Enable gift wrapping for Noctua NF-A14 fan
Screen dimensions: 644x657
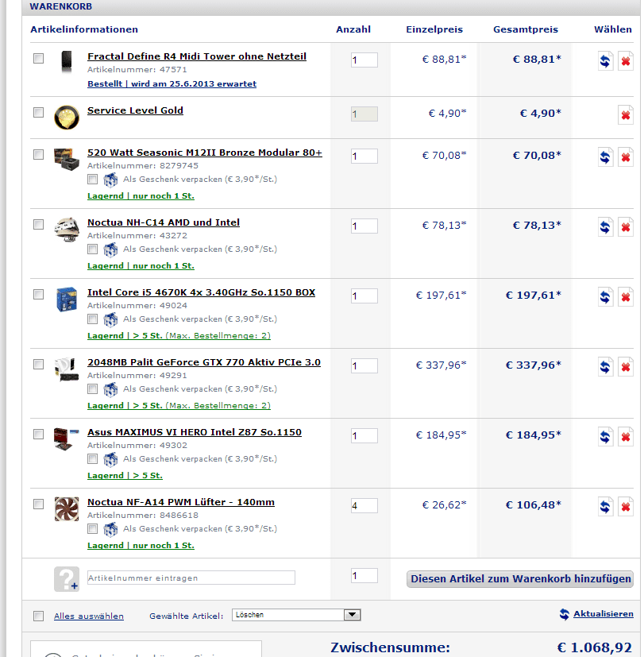93,529
